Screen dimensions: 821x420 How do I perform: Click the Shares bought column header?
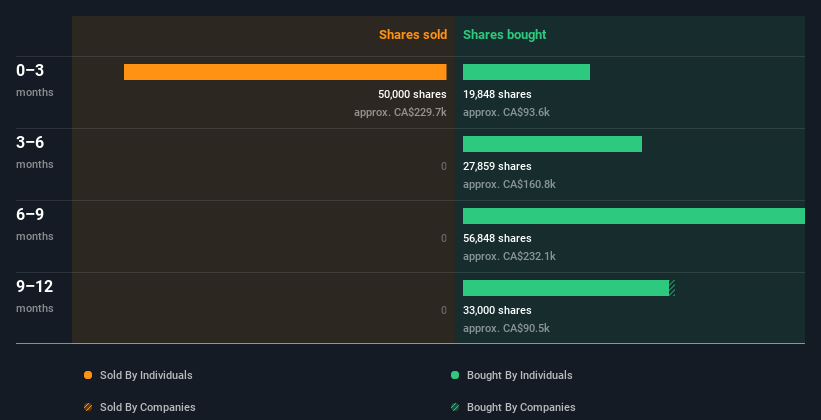504,35
